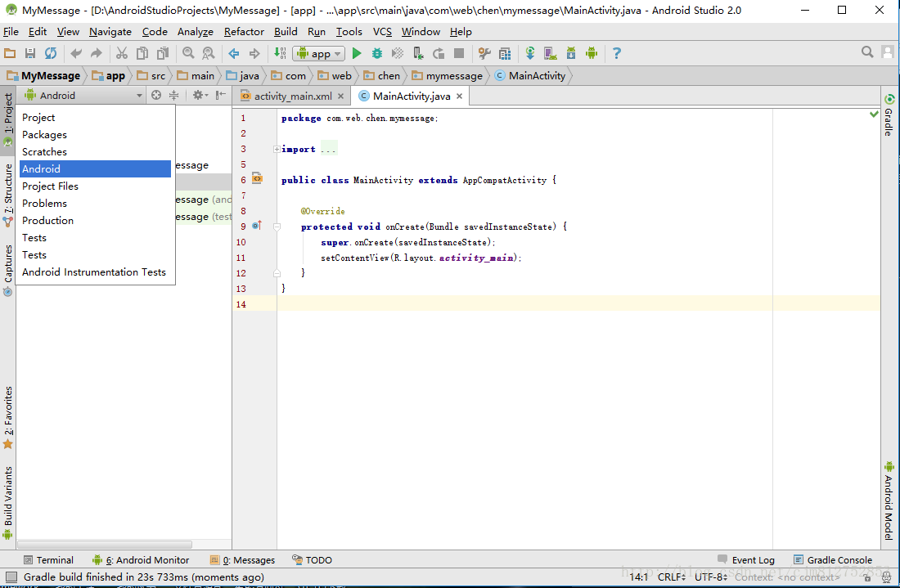Start debugging with the green bug icon
Viewport: 900px width, 588px height.
coord(376,53)
